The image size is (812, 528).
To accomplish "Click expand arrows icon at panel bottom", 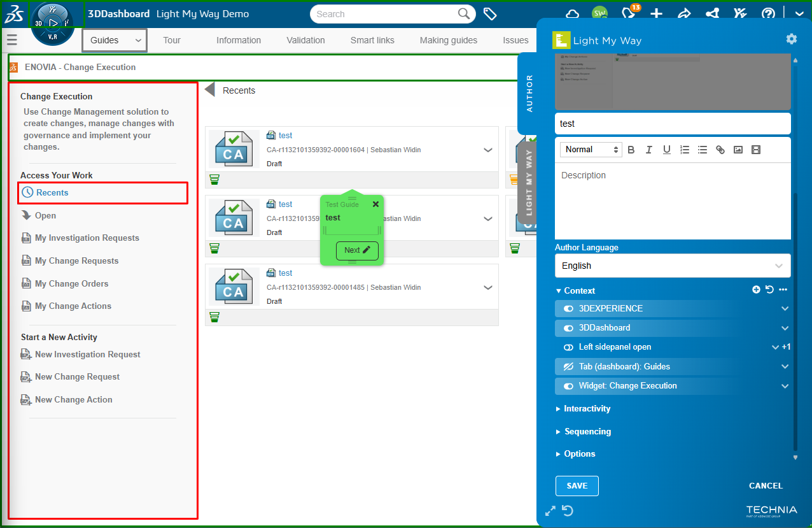I will coord(550,511).
